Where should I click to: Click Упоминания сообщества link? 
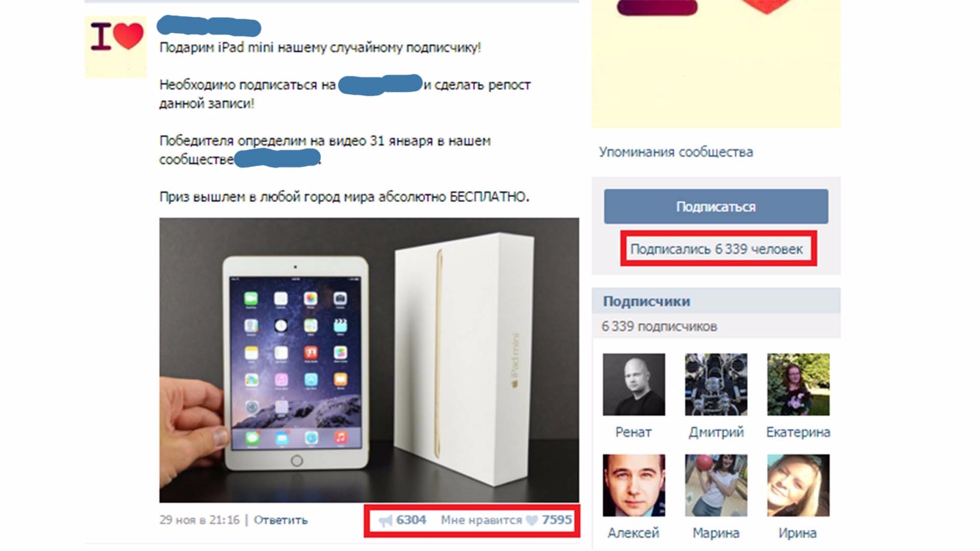point(676,152)
